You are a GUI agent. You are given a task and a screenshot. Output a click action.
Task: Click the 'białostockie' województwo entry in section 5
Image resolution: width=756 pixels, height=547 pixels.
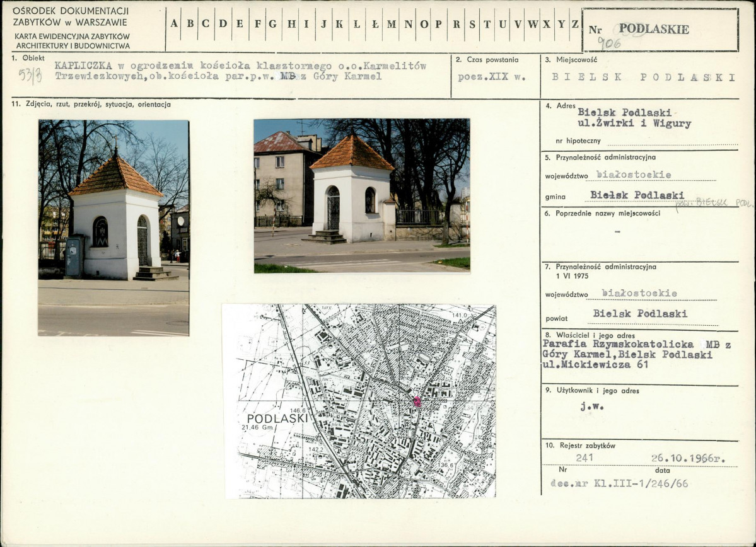[634, 175]
